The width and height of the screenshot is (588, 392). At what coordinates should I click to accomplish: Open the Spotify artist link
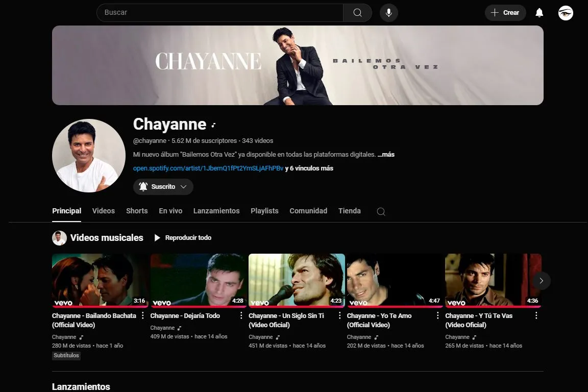point(208,168)
